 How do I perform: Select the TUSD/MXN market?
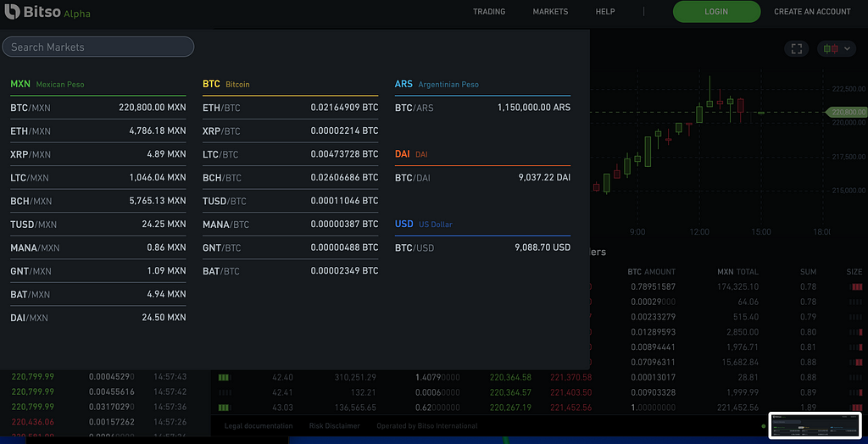98,225
